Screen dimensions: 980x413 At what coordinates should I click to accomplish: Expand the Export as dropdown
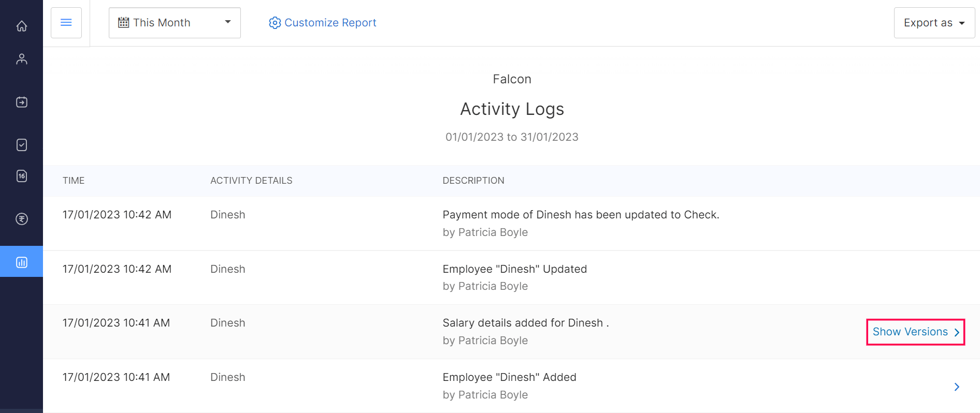tap(934, 23)
